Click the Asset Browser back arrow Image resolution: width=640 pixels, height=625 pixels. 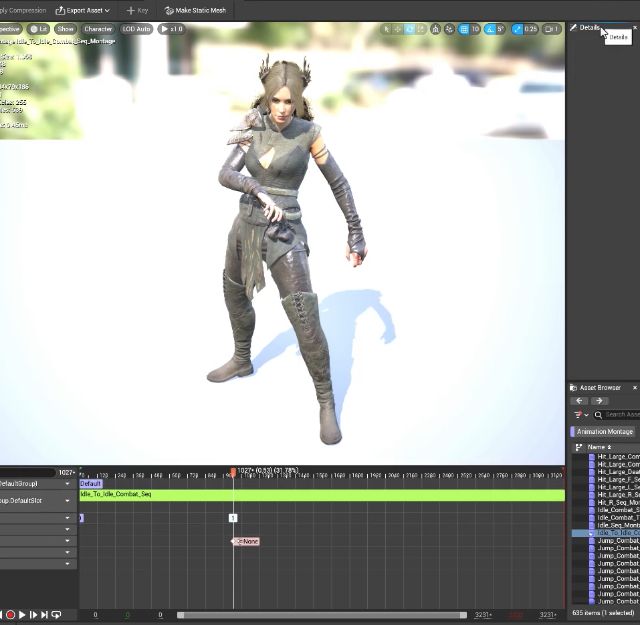581,401
